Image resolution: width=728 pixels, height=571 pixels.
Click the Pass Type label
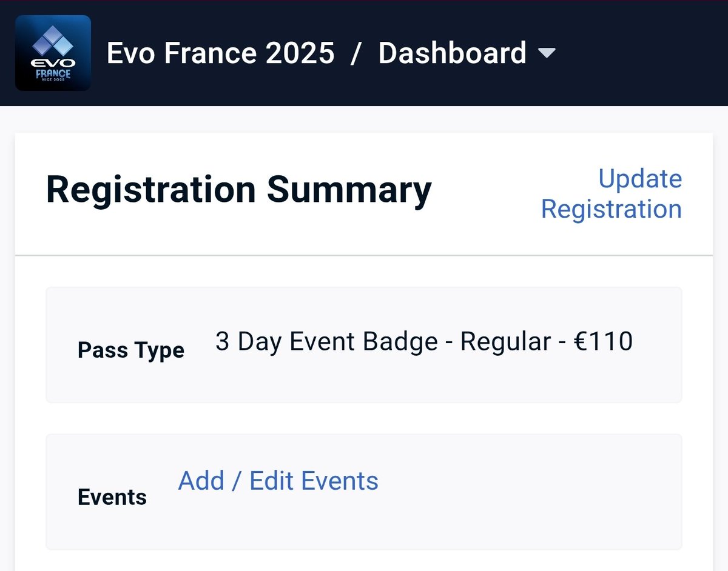(130, 350)
